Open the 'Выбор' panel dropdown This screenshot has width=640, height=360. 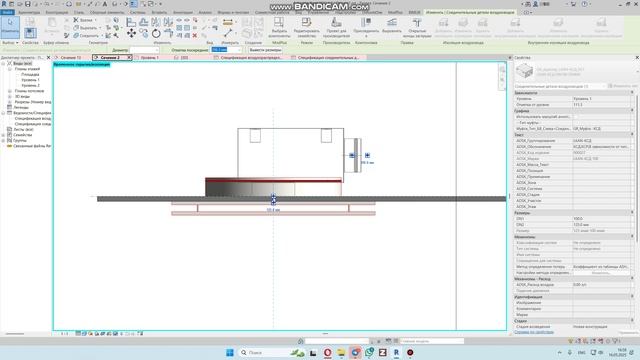pyautogui.click(x=10, y=42)
